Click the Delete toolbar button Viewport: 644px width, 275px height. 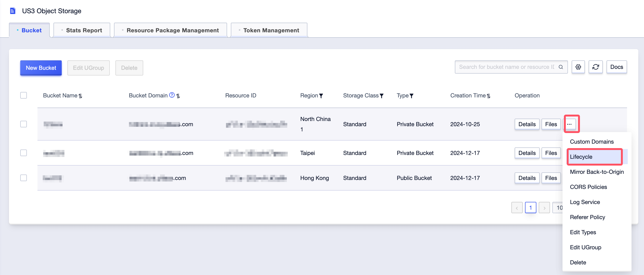pyautogui.click(x=129, y=68)
